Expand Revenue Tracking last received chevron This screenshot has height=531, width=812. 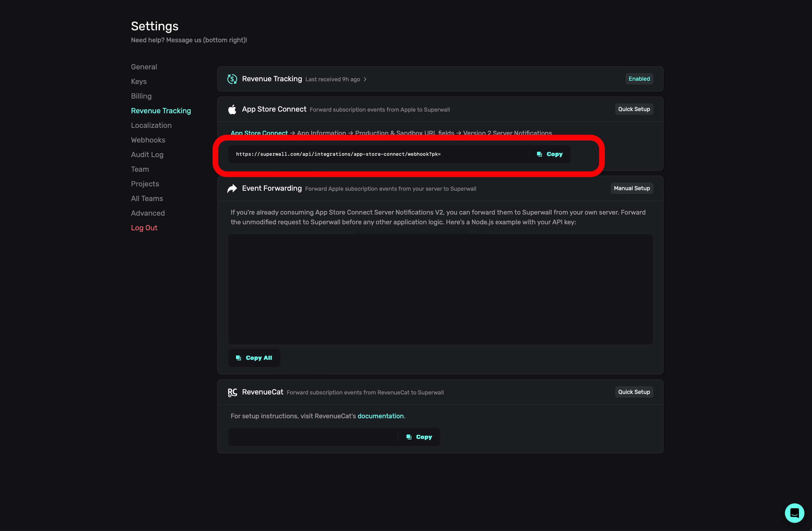pos(365,79)
